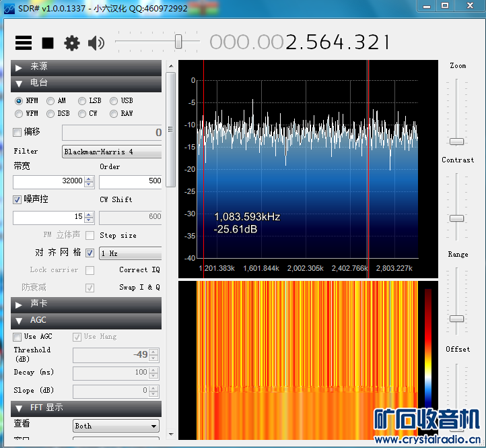Select AM demodulation mode
The width and height of the screenshot is (486, 448).
pyautogui.click(x=50, y=101)
